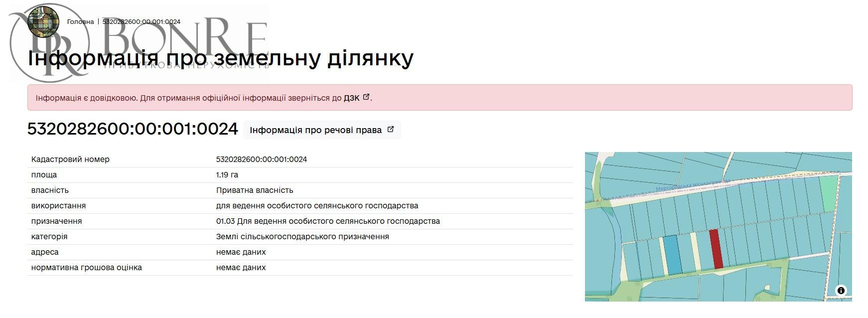Go to the Головна breadcrumb
Screen dimensions: 868x318
coord(80,22)
